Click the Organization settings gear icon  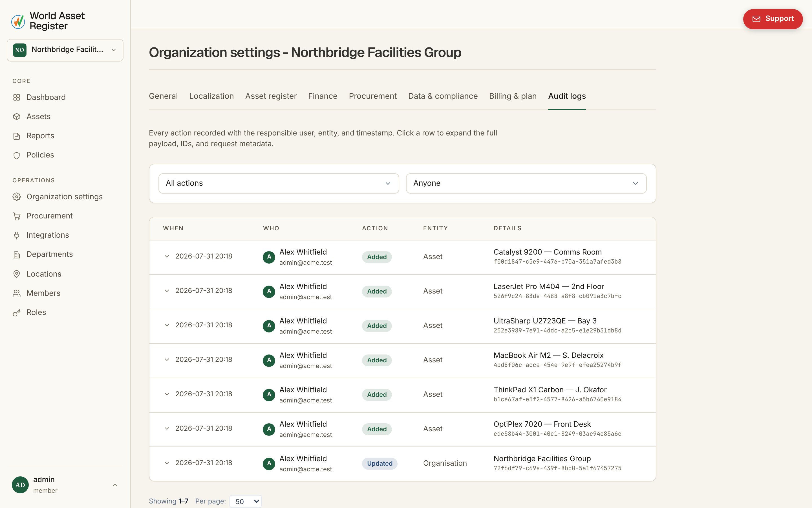click(16, 197)
